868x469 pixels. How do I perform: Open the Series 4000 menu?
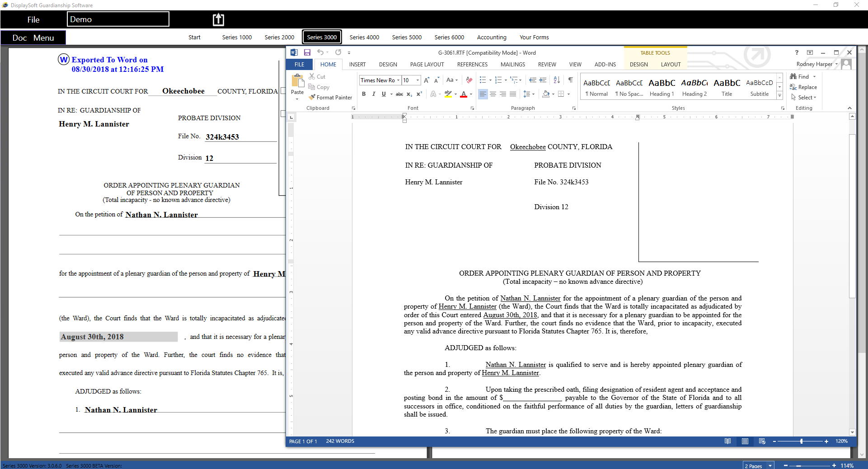pyautogui.click(x=364, y=38)
